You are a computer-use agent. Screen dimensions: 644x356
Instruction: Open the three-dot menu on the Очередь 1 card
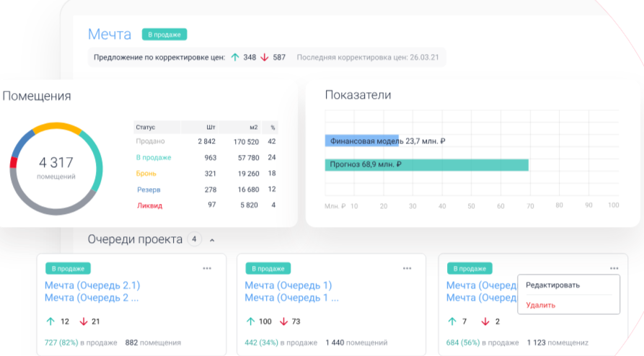coord(407,269)
